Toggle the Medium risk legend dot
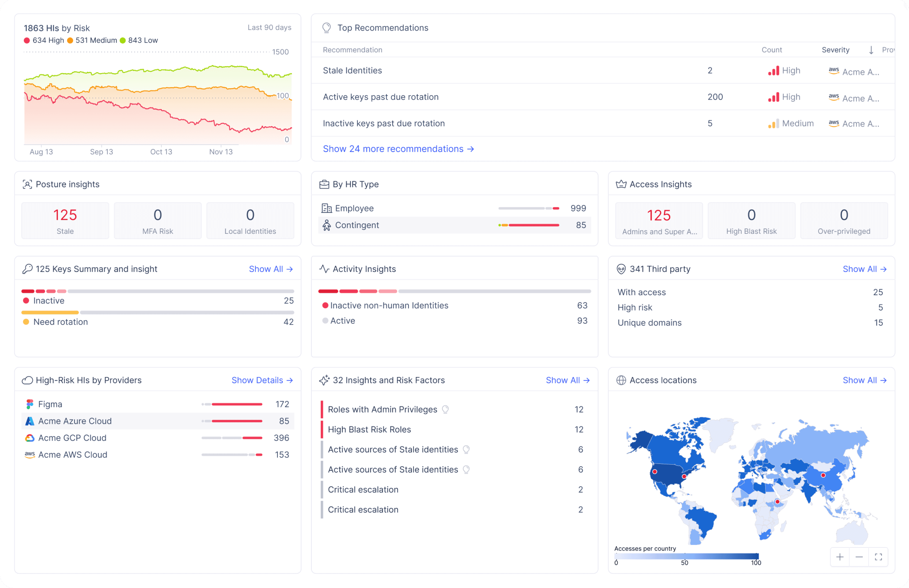Screen dimensions: 909x588 click(x=70, y=41)
